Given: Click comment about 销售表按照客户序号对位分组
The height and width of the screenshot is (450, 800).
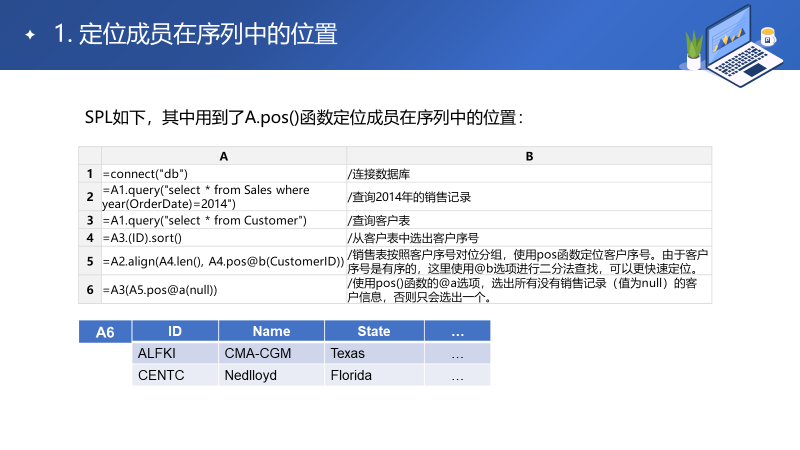Looking at the screenshot, I should [529, 261].
